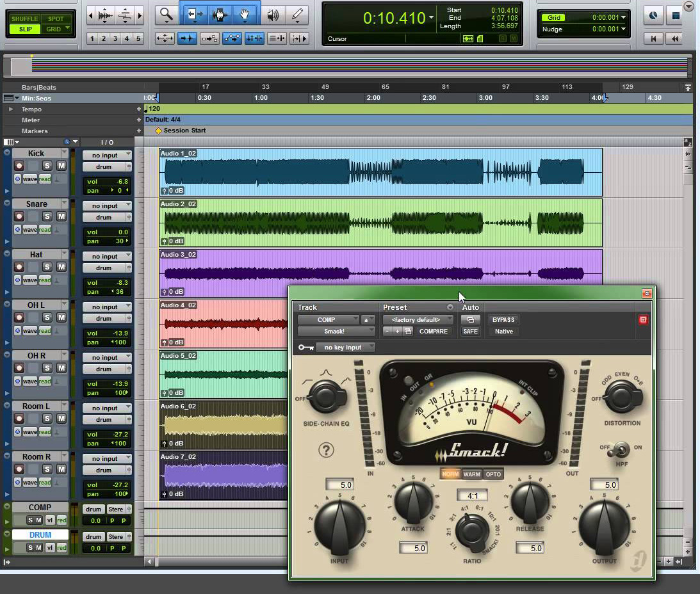700x594 pixels.
Task: Solo the Kick track
Action: 47,165
